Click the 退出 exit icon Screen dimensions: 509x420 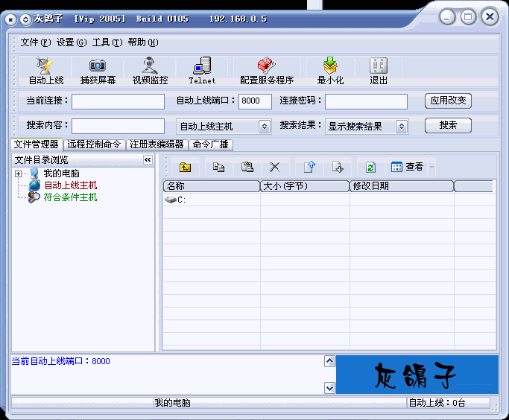(x=379, y=66)
